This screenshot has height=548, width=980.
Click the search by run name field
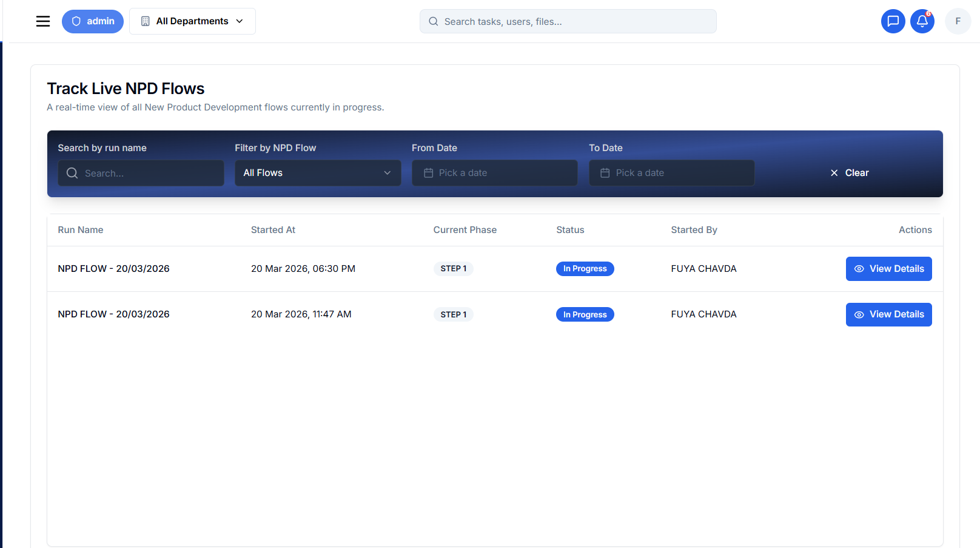[x=141, y=173]
